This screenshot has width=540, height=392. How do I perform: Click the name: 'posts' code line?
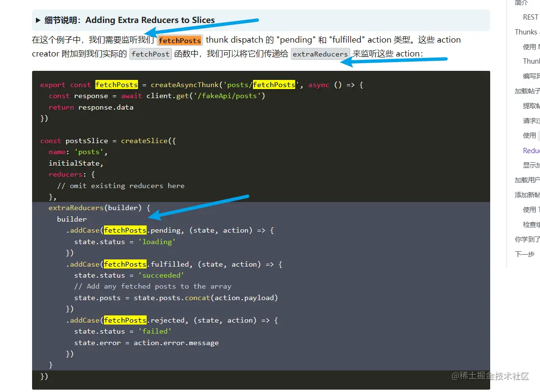click(x=78, y=152)
